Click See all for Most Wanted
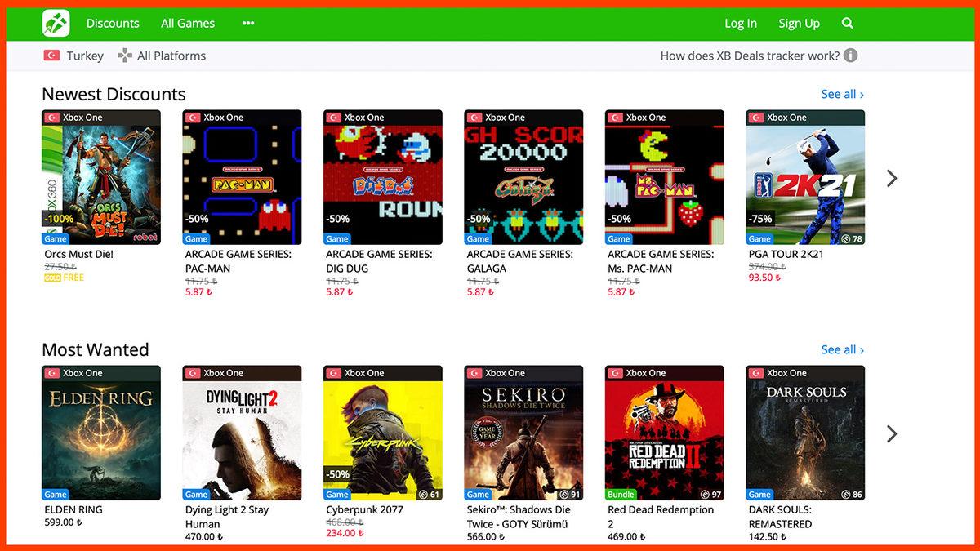Screen dimensions: 980x551 842,349
